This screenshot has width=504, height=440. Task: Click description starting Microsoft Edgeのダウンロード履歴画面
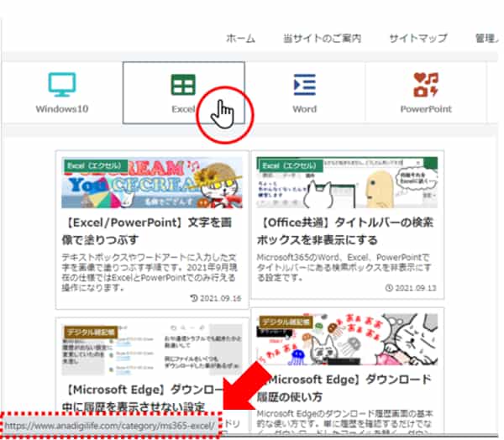(x=345, y=421)
